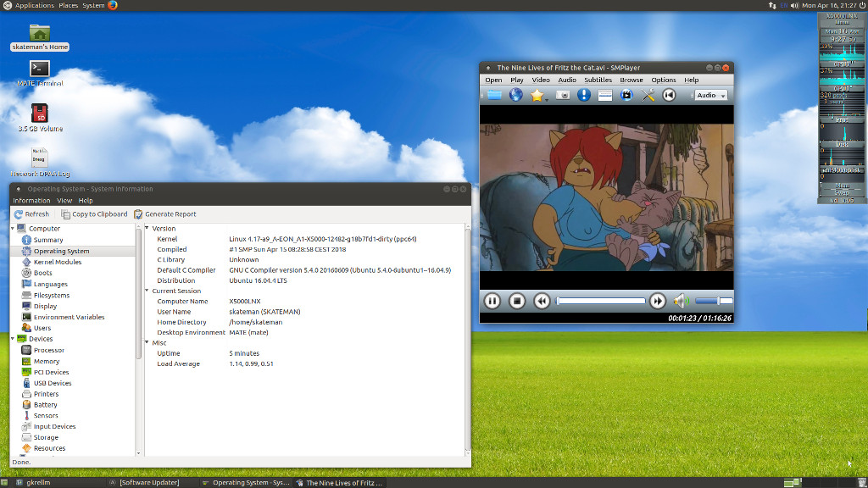The width and height of the screenshot is (868, 488).
Task: Select the Boots entry
Action: point(42,273)
